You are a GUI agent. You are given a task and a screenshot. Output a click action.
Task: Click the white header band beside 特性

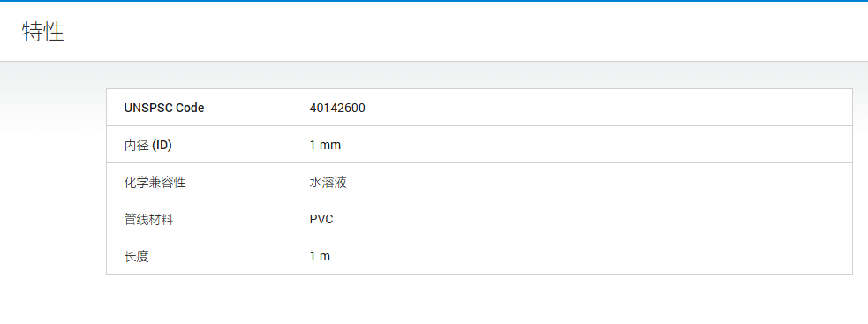pyautogui.click(x=465, y=32)
